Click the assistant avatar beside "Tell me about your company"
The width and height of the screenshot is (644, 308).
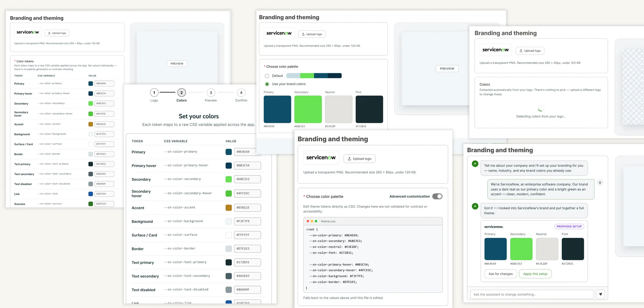(x=475, y=164)
